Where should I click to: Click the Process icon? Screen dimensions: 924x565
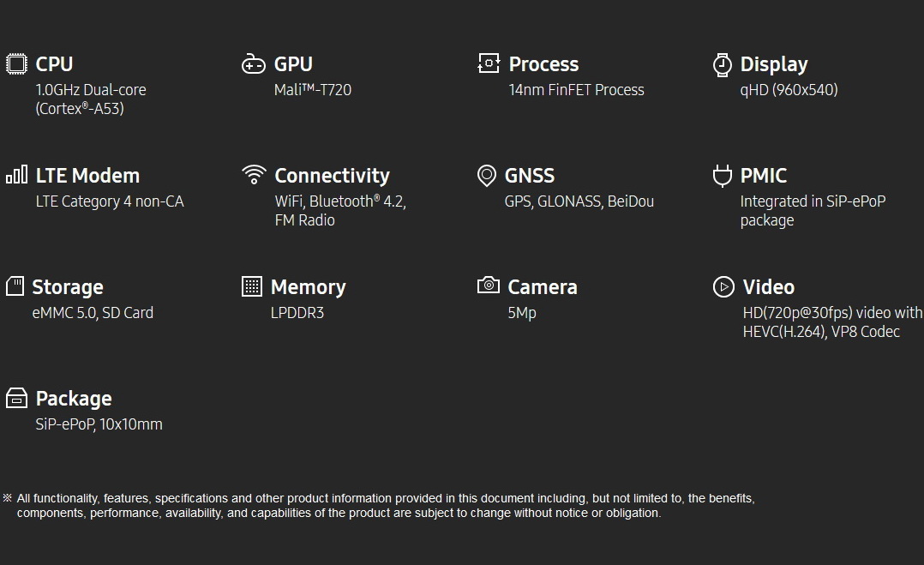[x=489, y=63]
